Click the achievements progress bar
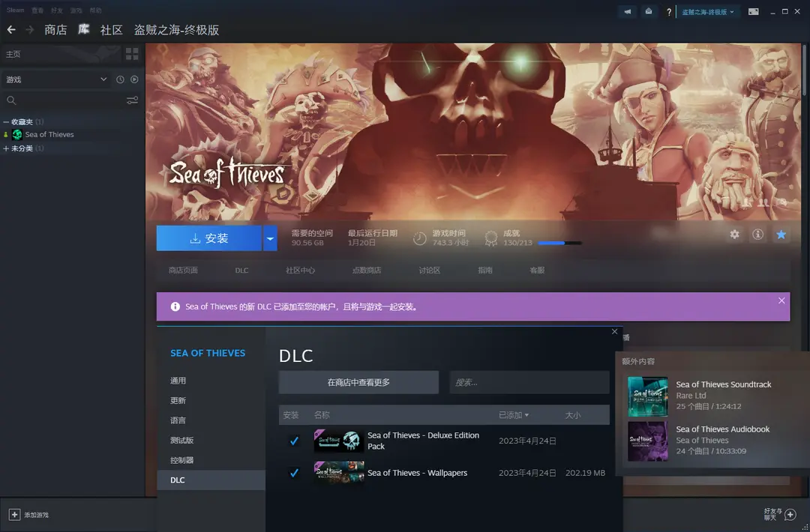 pyautogui.click(x=560, y=243)
